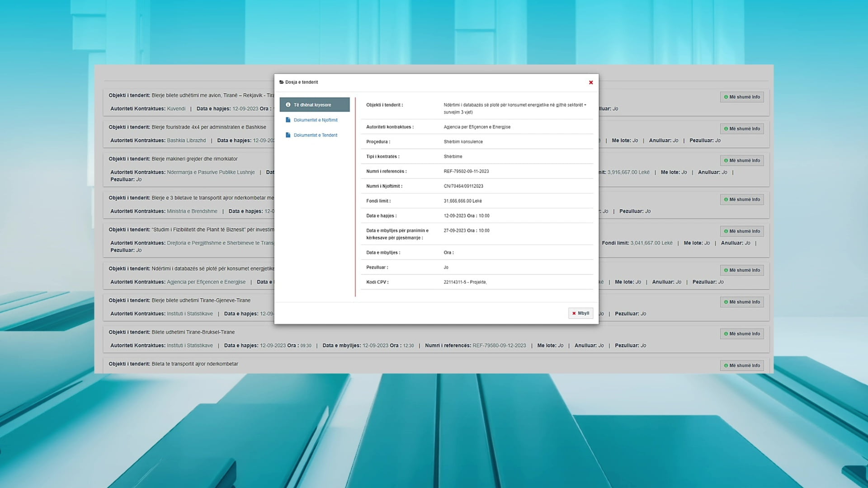Click folder icon in Dosja e tenderit title
Screen dimensions: 868x488
click(281, 82)
